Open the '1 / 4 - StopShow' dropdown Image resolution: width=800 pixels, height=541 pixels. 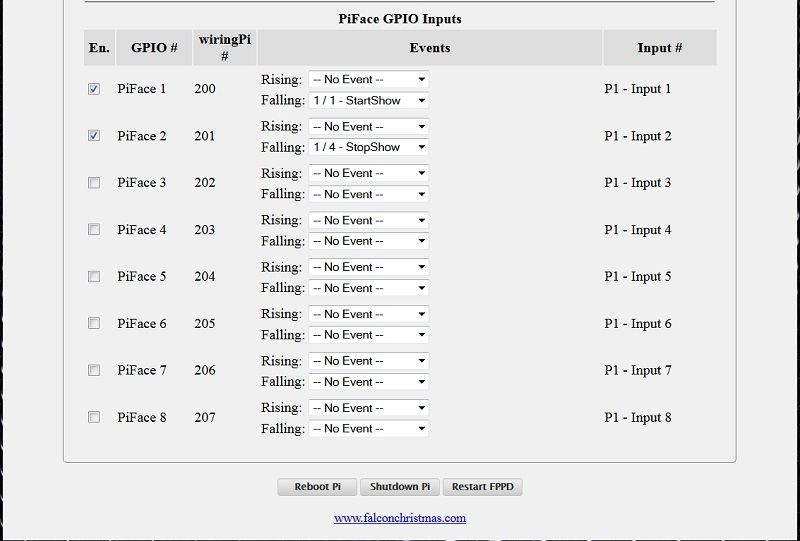(x=368, y=147)
